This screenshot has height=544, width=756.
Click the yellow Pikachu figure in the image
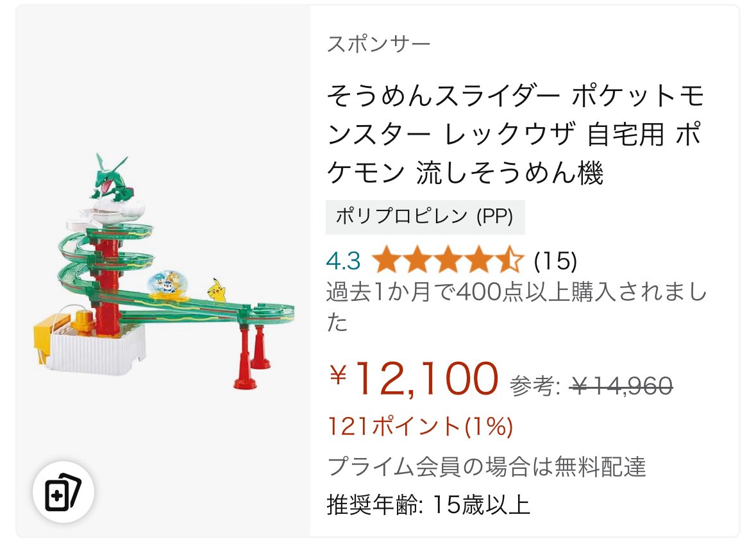[x=218, y=289]
